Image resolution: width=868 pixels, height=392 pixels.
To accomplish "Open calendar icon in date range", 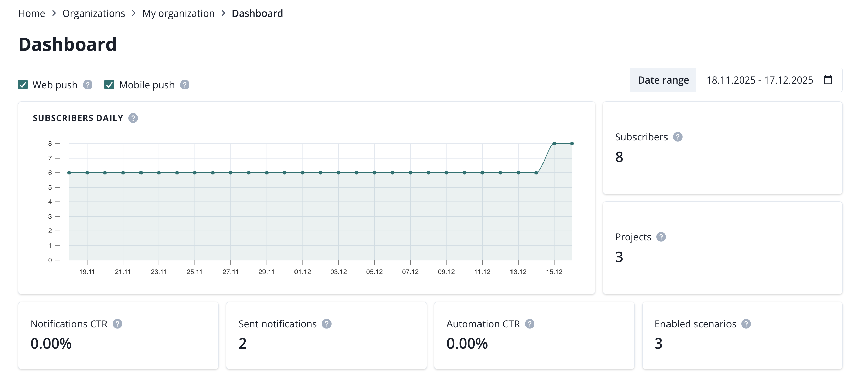I will pos(828,80).
